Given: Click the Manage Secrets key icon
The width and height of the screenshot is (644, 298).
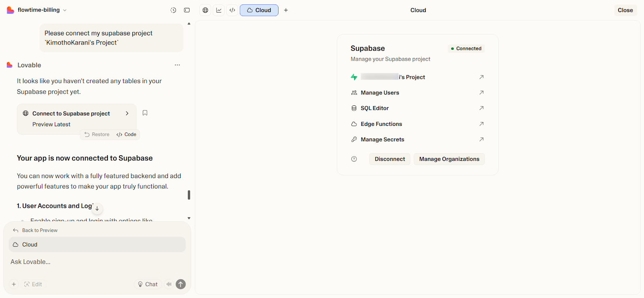Looking at the screenshot, I should pyautogui.click(x=354, y=140).
